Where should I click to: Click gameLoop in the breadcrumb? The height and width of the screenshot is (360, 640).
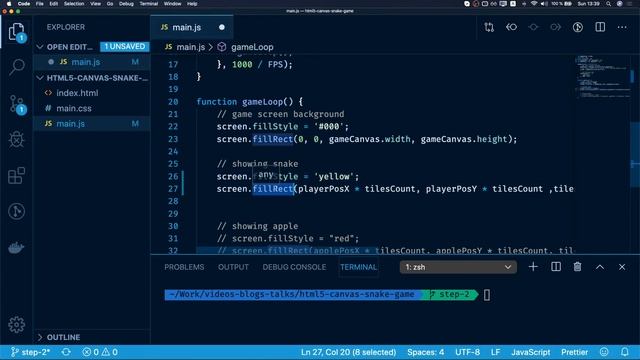pos(252,47)
